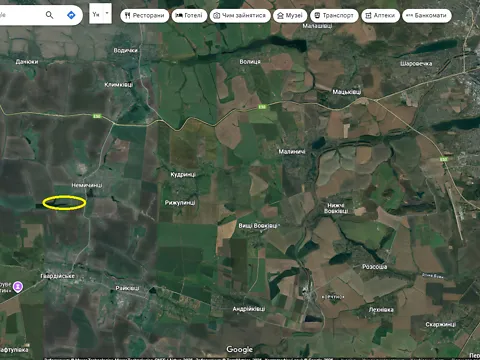This screenshot has height=360, width=480.
Task: Choose the Чим зайнятися chip
Action: point(240,16)
